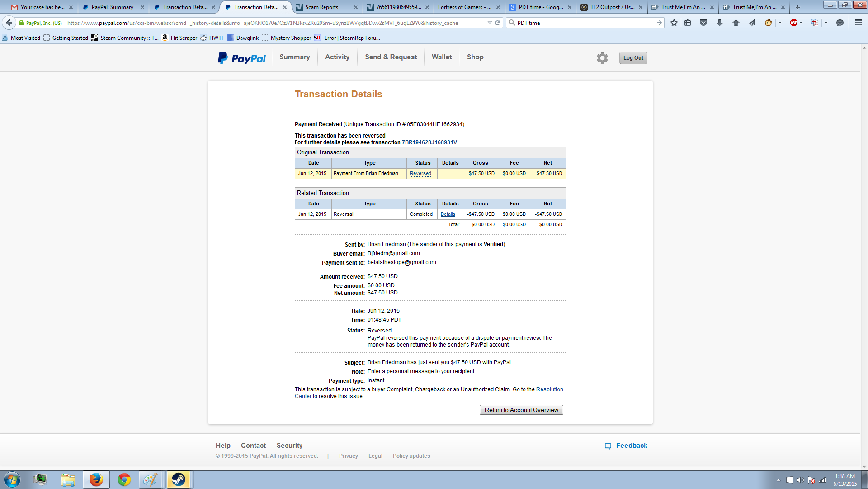The width and height of the screenshot is (868, 489).
Task: Open the Activity menu item
Action: 337,57
